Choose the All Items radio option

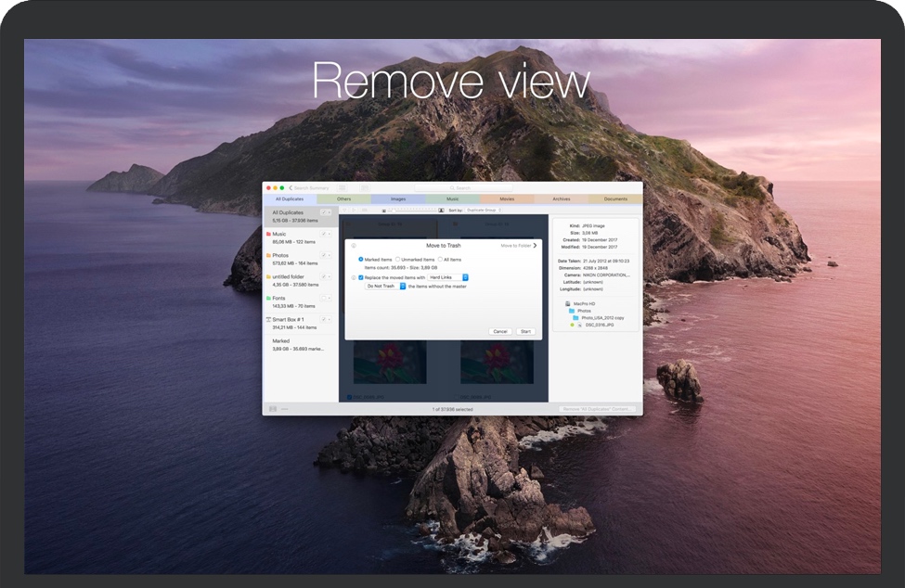(x=440, y=260)
